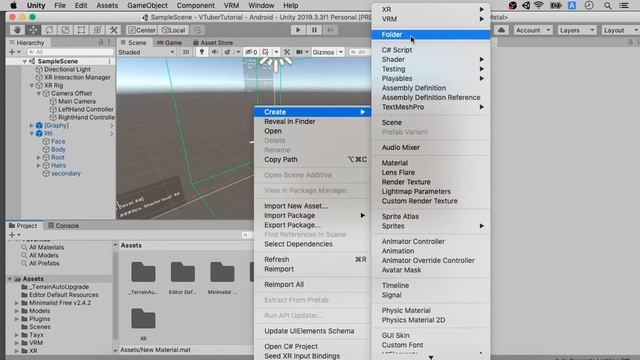Select the Face object in Hierarchy
Viewport: 640px width, 360px height.
[x=58, y=141]
